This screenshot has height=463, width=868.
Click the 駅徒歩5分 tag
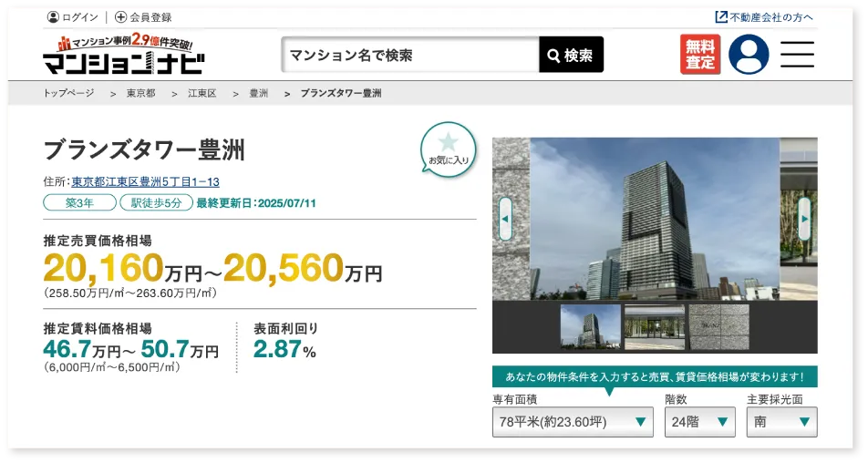pos(157,203)
